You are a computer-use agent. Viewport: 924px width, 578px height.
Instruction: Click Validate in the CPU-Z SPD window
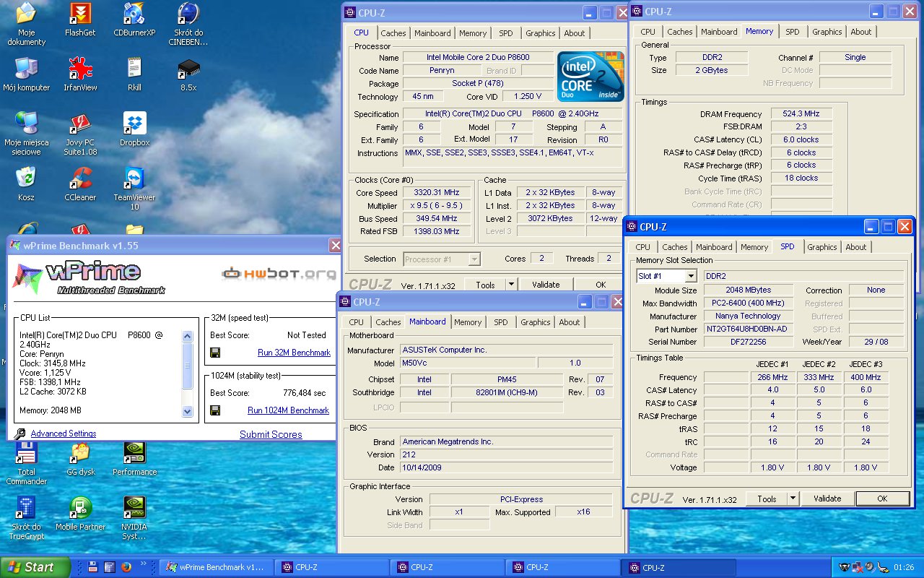pos(827,499)
